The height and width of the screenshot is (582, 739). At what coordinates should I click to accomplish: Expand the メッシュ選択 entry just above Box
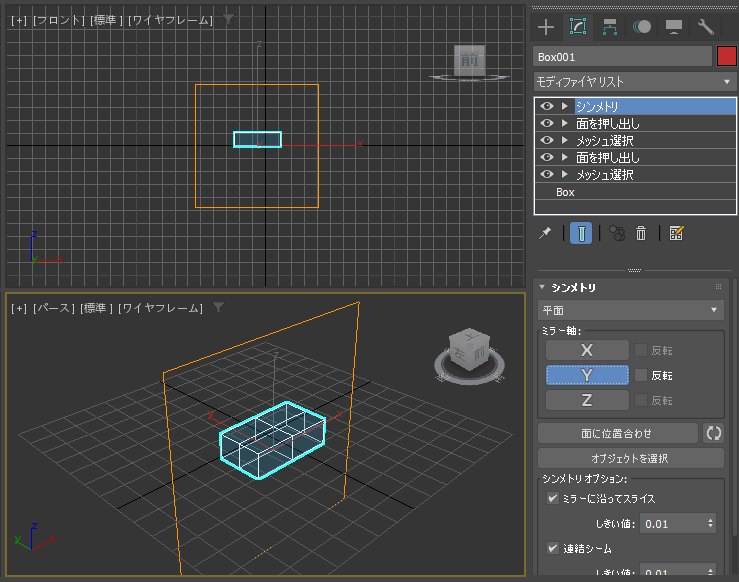(x=565, y=174)
